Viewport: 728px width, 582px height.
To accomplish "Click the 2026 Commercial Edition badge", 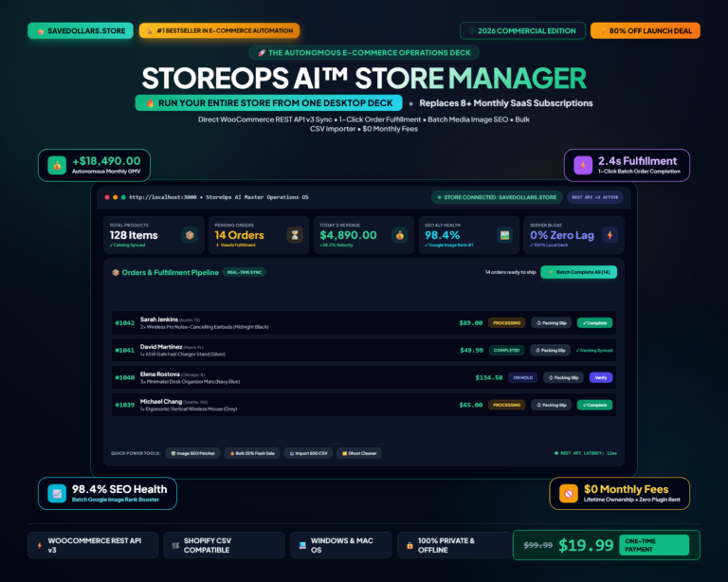I will click(x=522, y=30).
